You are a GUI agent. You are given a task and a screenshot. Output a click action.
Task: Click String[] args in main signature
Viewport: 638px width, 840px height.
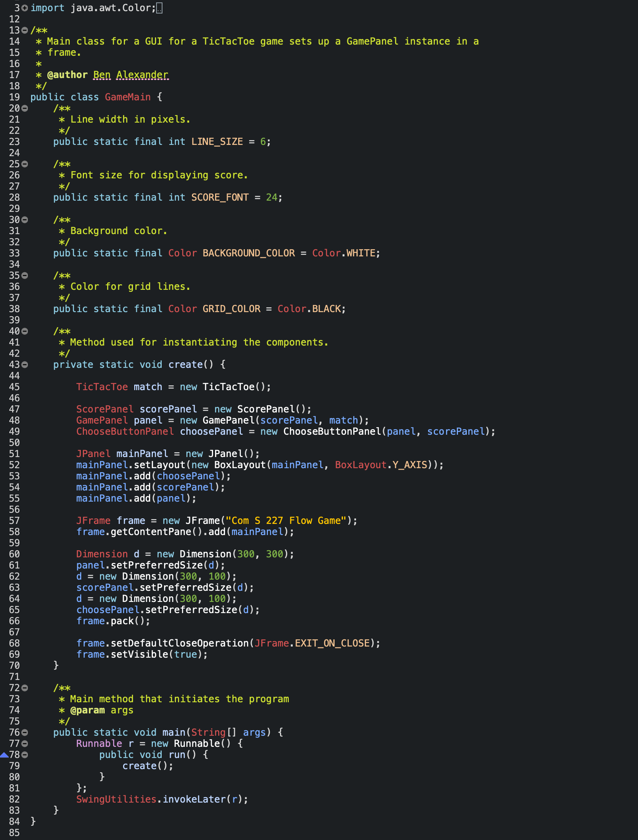pyautogui.click(x=229, y=733)
